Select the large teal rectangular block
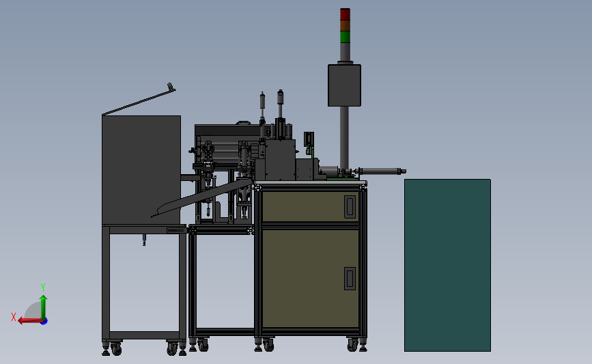The image size is (592, 364). point(447,265)
